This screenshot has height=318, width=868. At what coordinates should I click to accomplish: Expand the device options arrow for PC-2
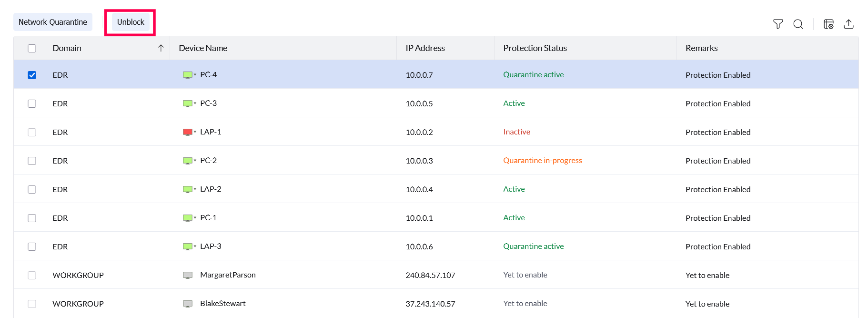[194, 160]
